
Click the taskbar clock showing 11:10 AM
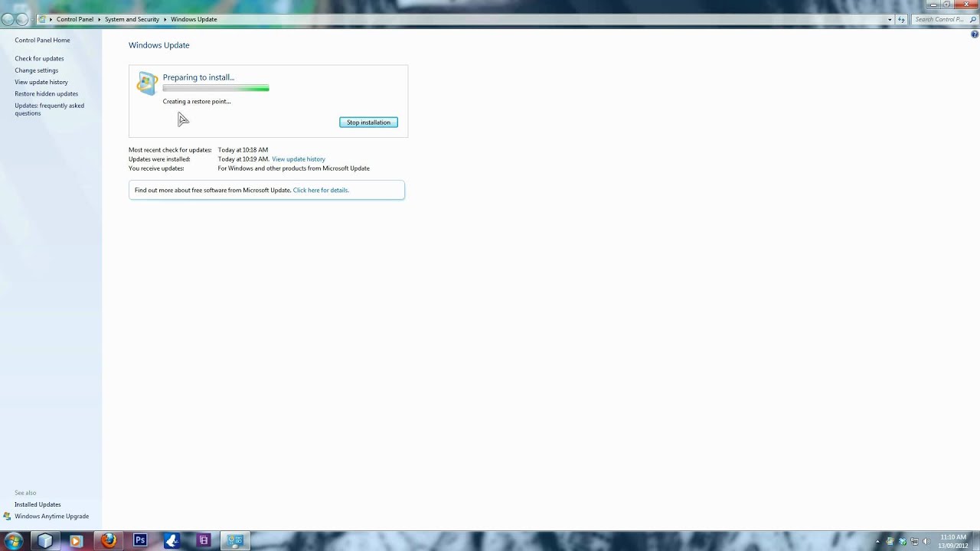click(x=953, y=541)
